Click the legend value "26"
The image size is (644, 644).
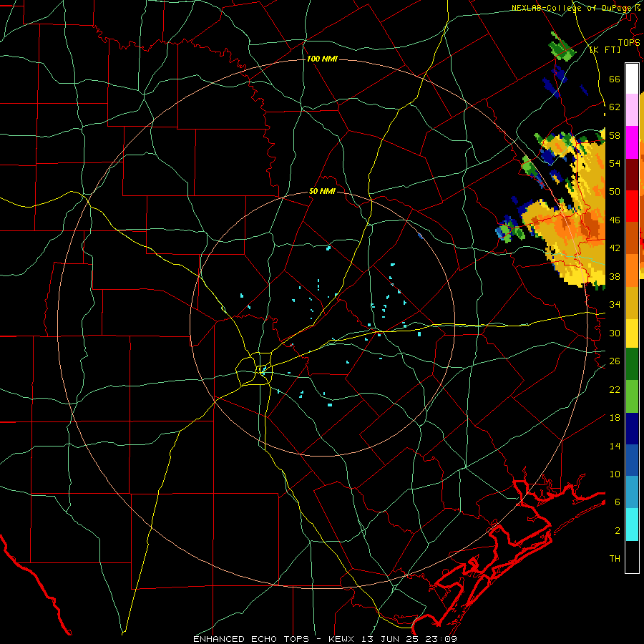tap(615, 361)
